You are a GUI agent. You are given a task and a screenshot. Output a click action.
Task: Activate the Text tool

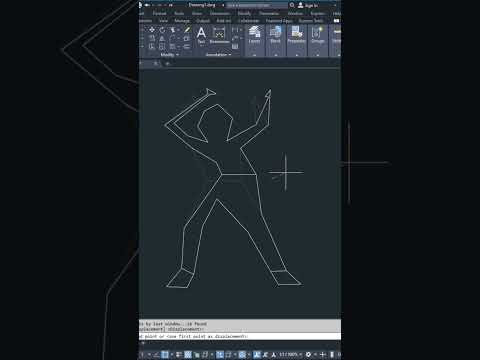pyautogui.click(x=201, y=35)
